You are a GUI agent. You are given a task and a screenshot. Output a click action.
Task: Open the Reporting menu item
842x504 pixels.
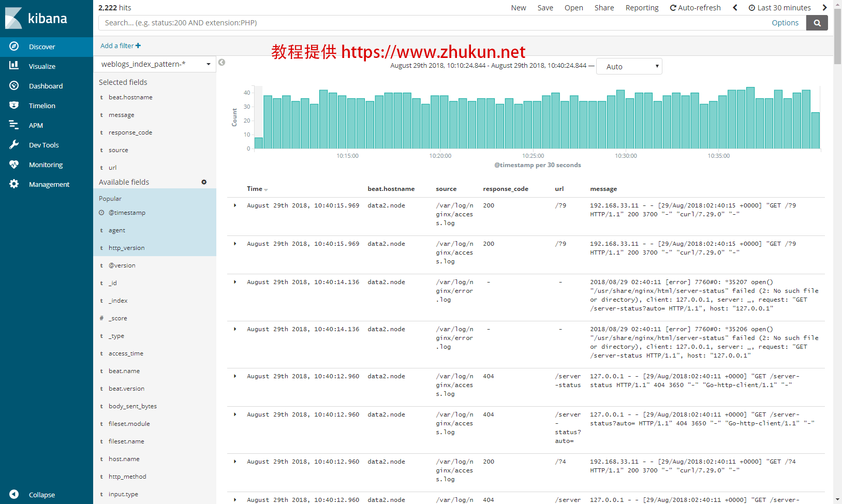pyautogui.click(x=642, y=8)
